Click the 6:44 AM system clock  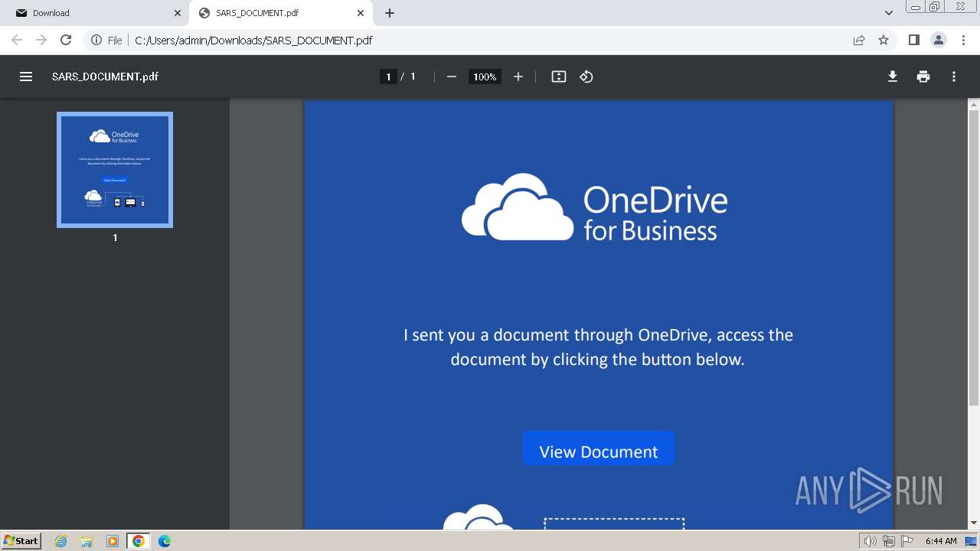[941, 541]
